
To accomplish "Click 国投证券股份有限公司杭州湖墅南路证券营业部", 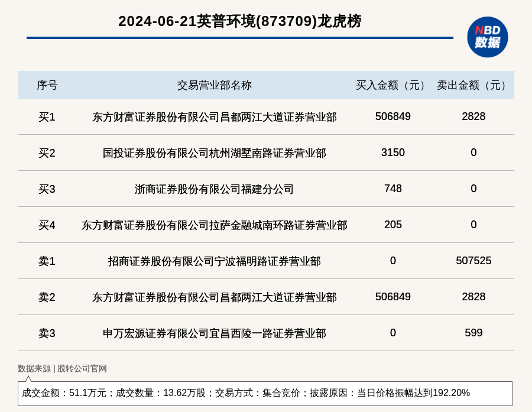I will click(x=215, y=153).
